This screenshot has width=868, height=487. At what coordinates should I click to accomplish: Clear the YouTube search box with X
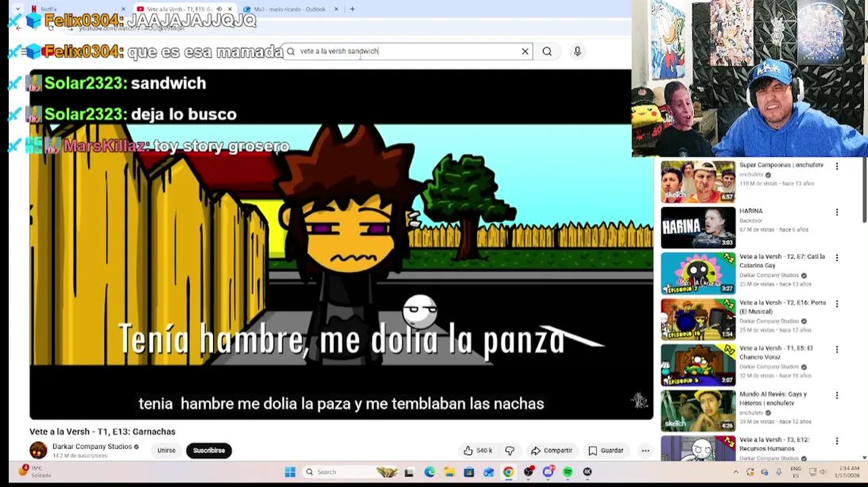[525, 51]
